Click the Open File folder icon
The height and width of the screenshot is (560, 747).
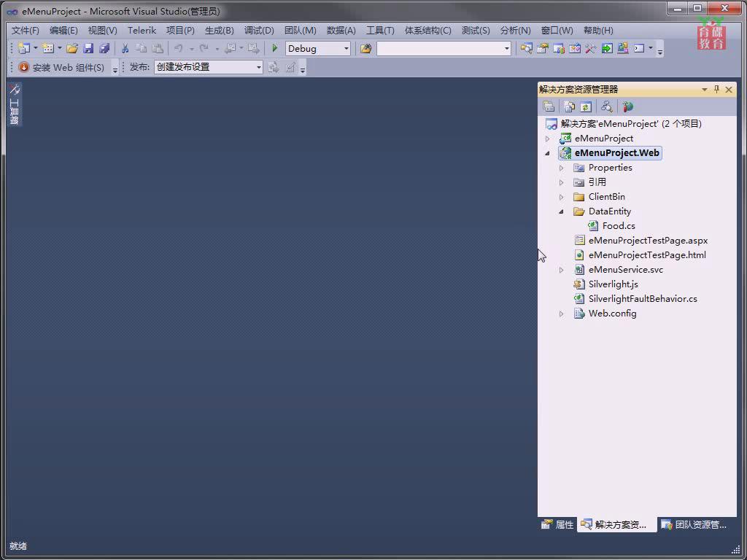pyautogui.click(x=72, y=48)
